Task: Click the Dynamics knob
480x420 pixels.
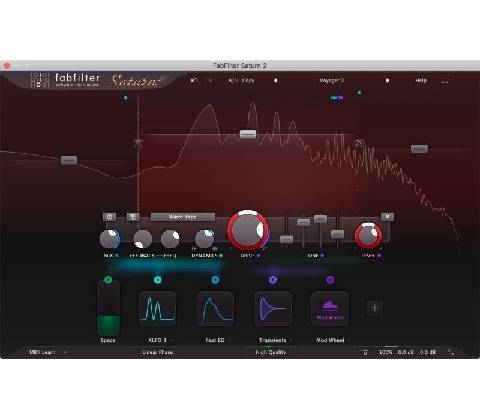Action: pyautogui.click(x=204, y=239)
